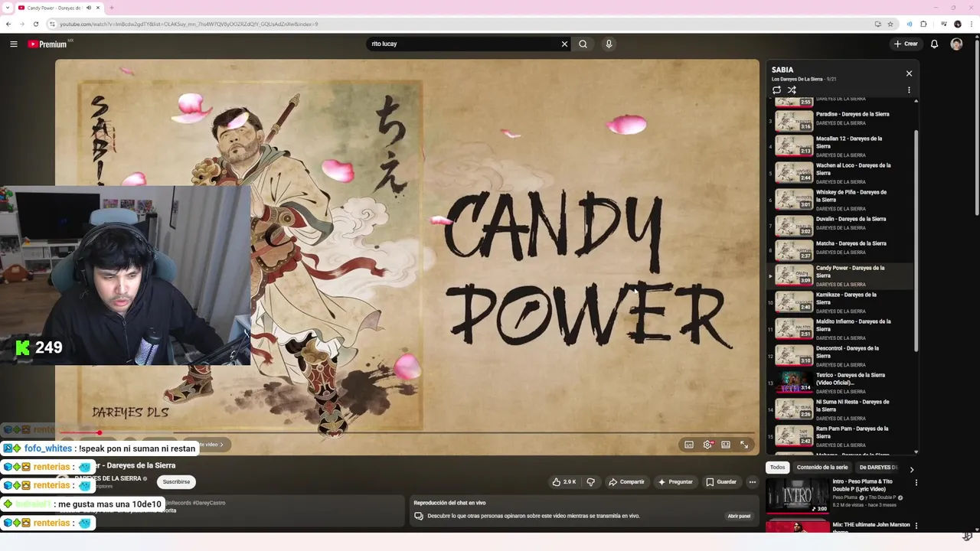This screenshot has height=551, width=980.
Task: Open the notifications bell
Action: [934, 44]
